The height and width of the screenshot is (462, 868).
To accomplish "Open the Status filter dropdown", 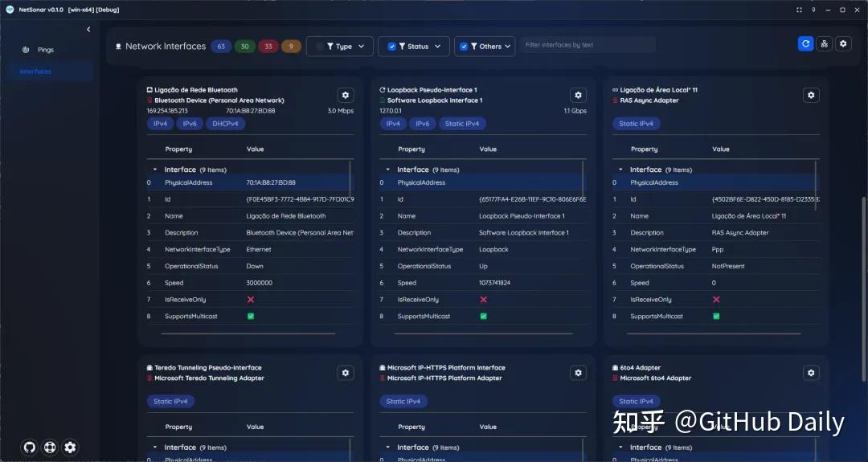I will coord(414,47).
